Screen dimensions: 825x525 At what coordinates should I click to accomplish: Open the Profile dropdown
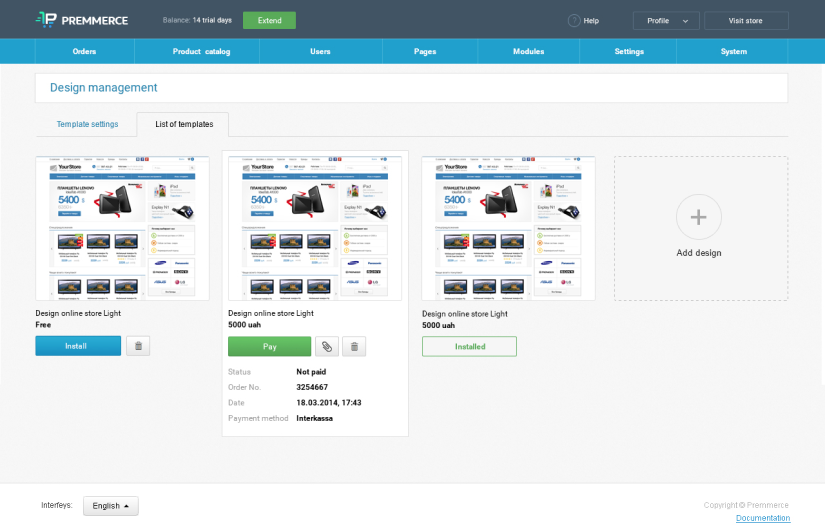666,21
